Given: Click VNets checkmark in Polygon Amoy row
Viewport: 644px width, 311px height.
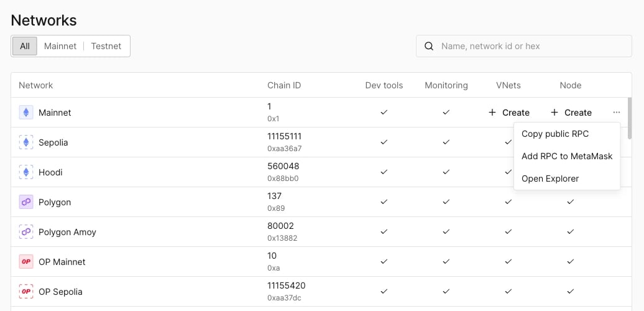Looking at the screenshot, I should (508, 232).
